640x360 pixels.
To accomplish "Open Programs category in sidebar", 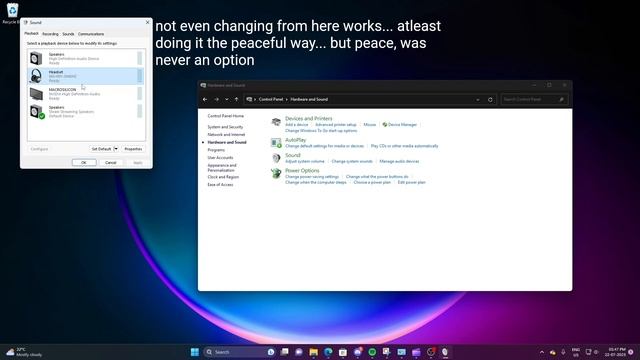I will pyautogui.click(x=216, y=150).
